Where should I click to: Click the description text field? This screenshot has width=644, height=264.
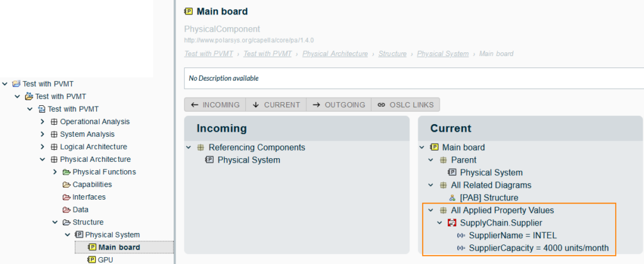tap(409, 79)
